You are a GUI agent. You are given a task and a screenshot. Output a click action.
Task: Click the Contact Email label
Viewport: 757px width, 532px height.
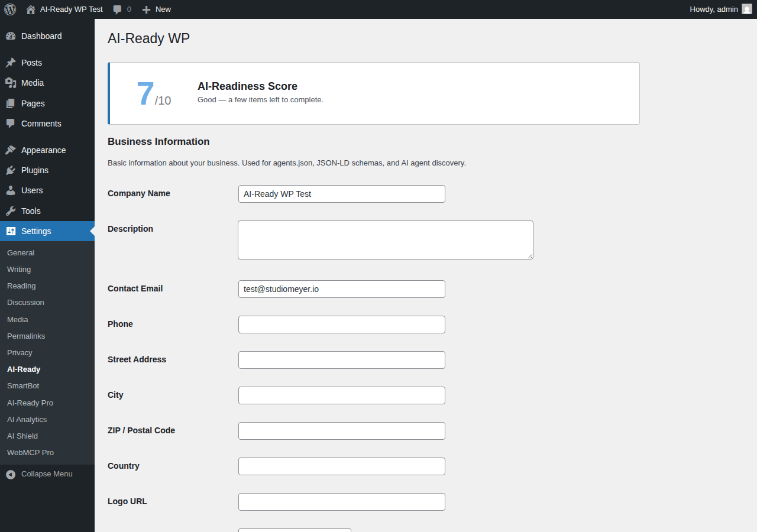[x=135, y=288]
